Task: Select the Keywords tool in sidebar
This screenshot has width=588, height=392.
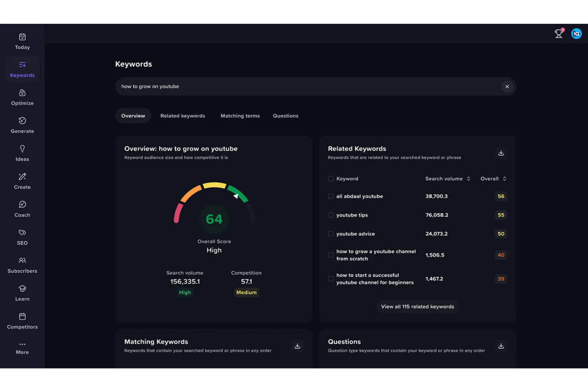Action: point(22,69)
